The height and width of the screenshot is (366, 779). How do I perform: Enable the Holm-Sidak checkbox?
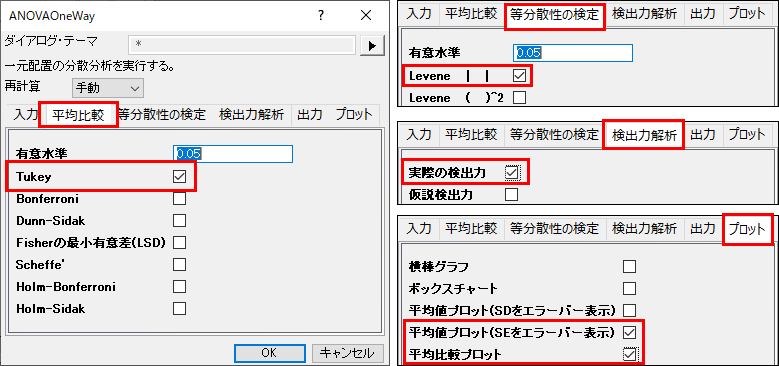179,308
